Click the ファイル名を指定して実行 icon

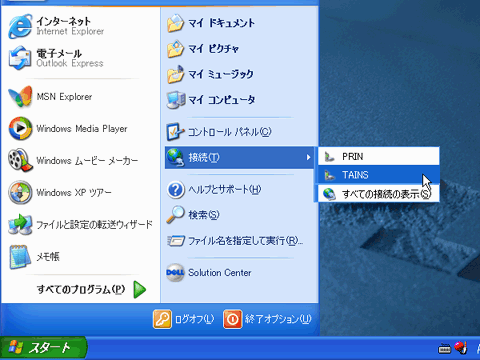[176, 240]
